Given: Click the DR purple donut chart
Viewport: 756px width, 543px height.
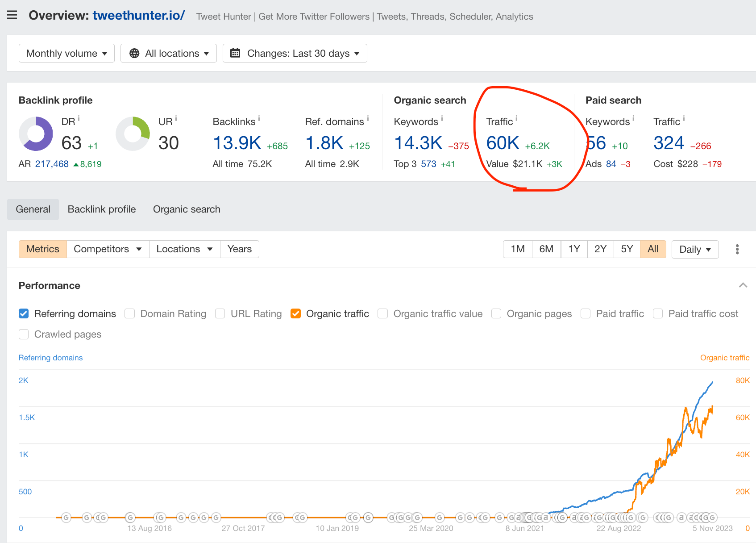Looking at the screenshot, I should tap(36, 134).
